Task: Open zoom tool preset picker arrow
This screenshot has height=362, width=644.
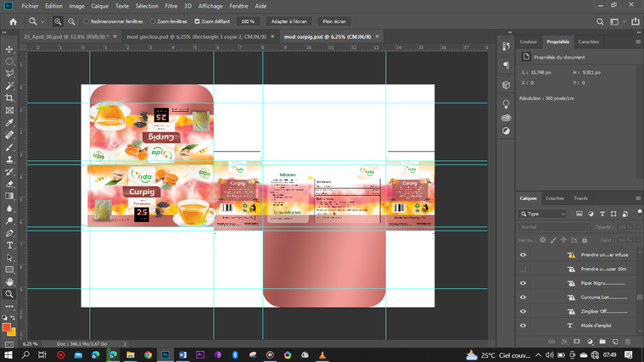Action: (42, 22)
